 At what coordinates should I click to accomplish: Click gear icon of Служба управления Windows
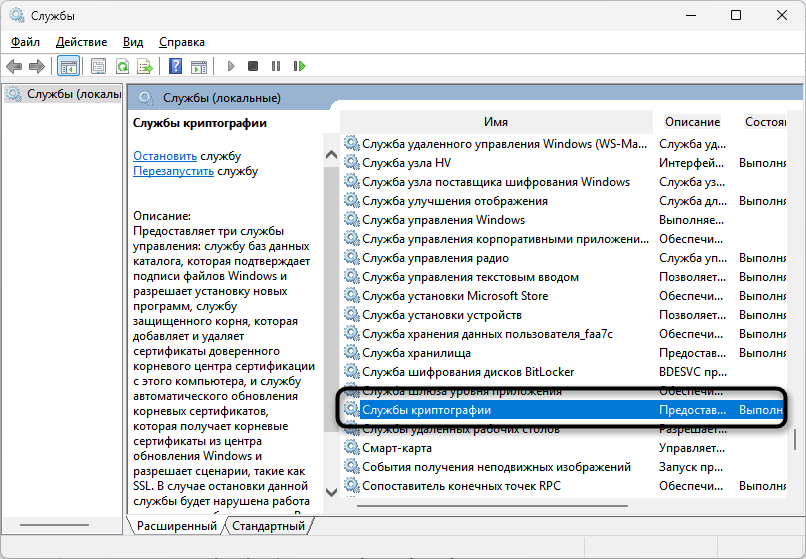tap(352, 220)
